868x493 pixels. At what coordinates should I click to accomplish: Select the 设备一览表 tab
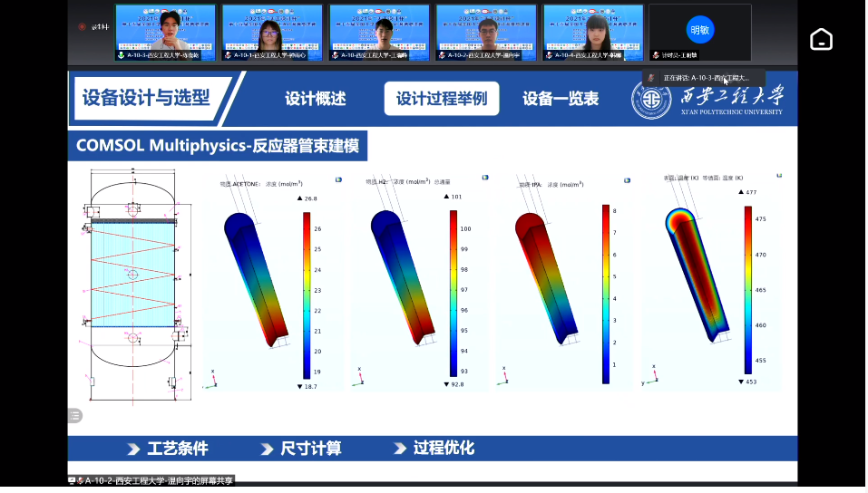pyautogui.click(x=561, y=99)
